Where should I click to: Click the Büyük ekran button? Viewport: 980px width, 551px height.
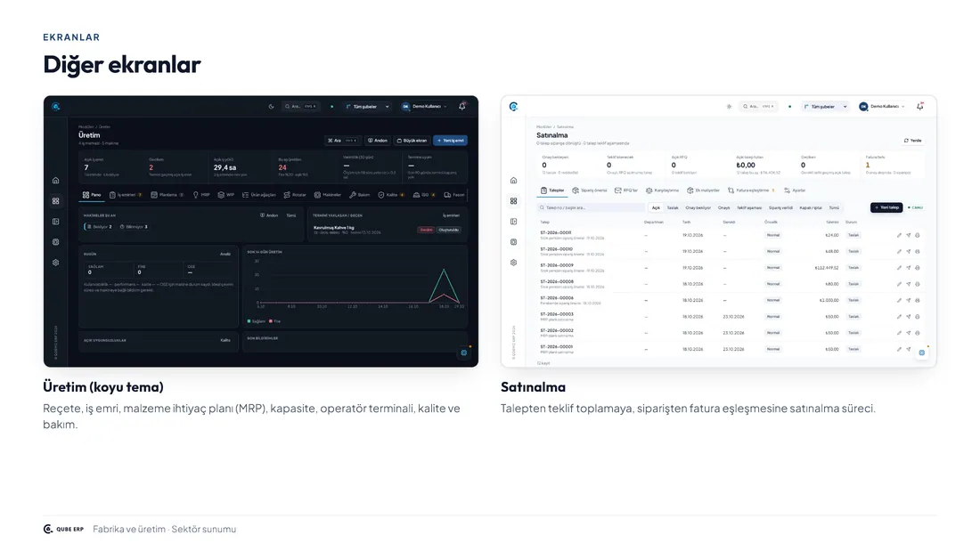coord(412,141)
